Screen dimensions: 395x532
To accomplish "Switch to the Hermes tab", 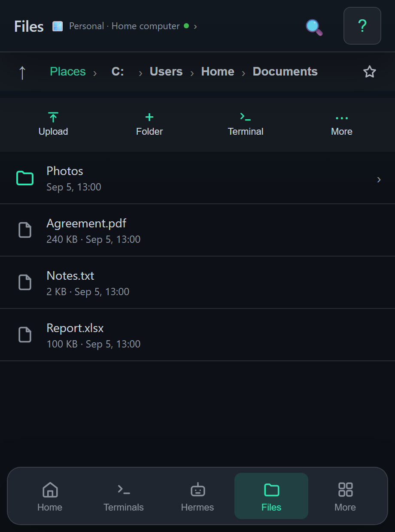I will pos(197,496).
